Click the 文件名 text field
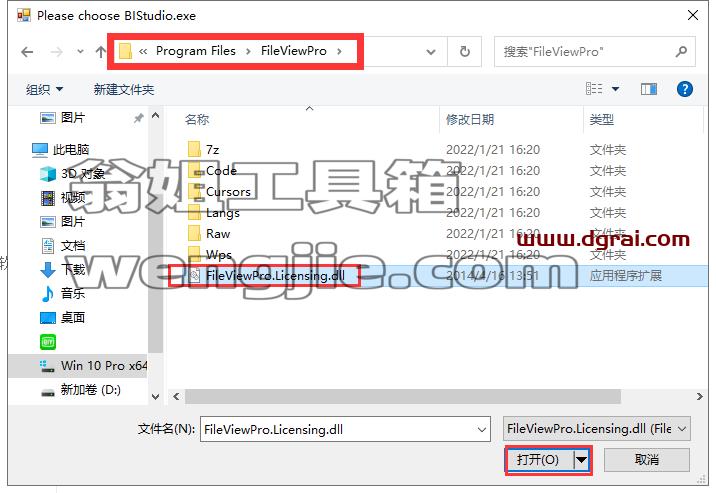Screen dimensions: 716x493 pyautogui.click(x=338, y=429)
